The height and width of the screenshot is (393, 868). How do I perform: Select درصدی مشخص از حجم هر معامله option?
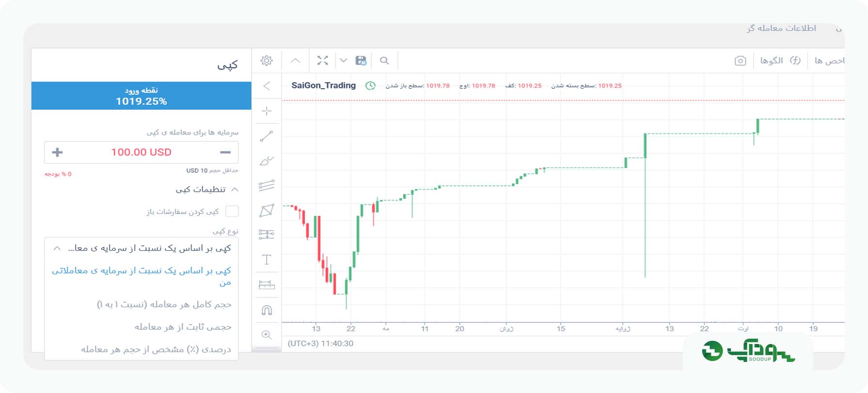(156, 349)
